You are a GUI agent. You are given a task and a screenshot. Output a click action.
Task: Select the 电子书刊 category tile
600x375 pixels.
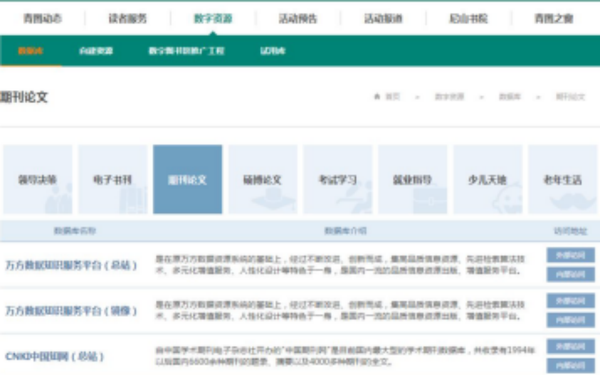click(112, 179)
